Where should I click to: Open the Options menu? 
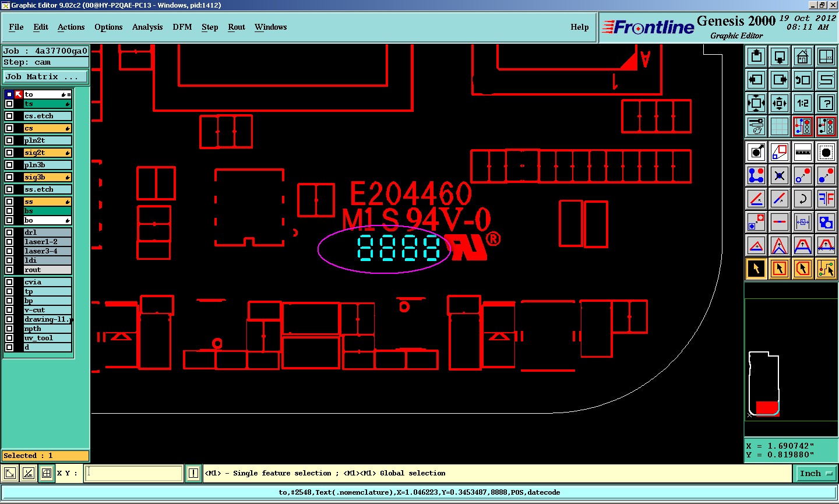click(x=108, y=27)
